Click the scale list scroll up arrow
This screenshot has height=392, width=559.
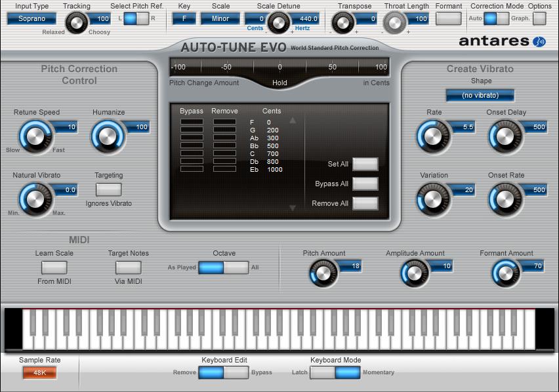pyautogui.click(x=293, y=121)
